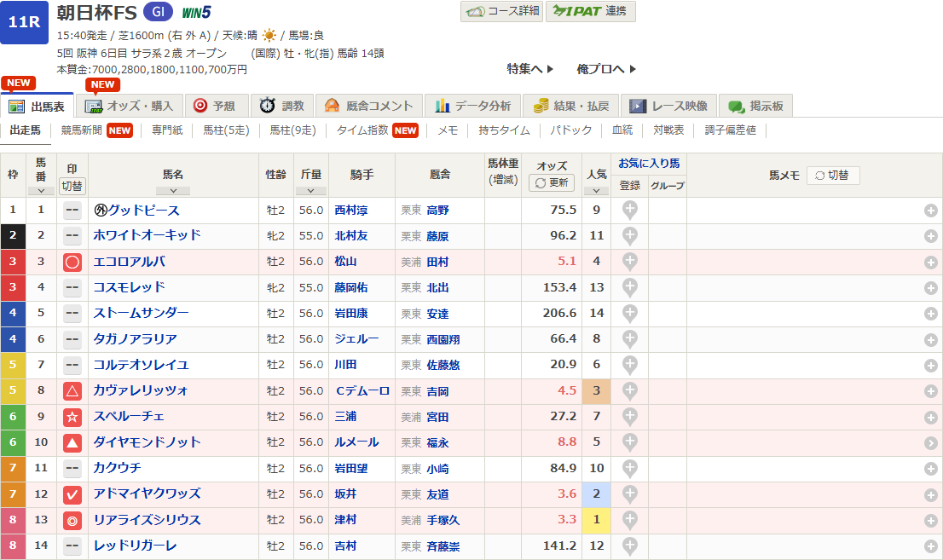Click the double-circle mark for リアライズシリウス
Screen dimensions: 943x560
(72, 520)
